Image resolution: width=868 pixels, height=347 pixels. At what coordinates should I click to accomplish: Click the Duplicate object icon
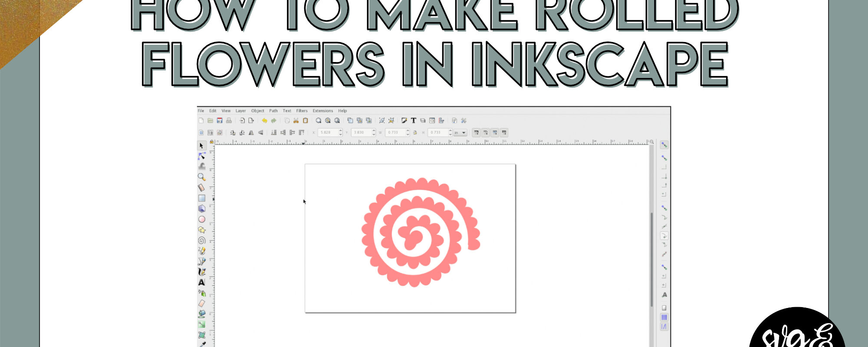pos(350,121)
